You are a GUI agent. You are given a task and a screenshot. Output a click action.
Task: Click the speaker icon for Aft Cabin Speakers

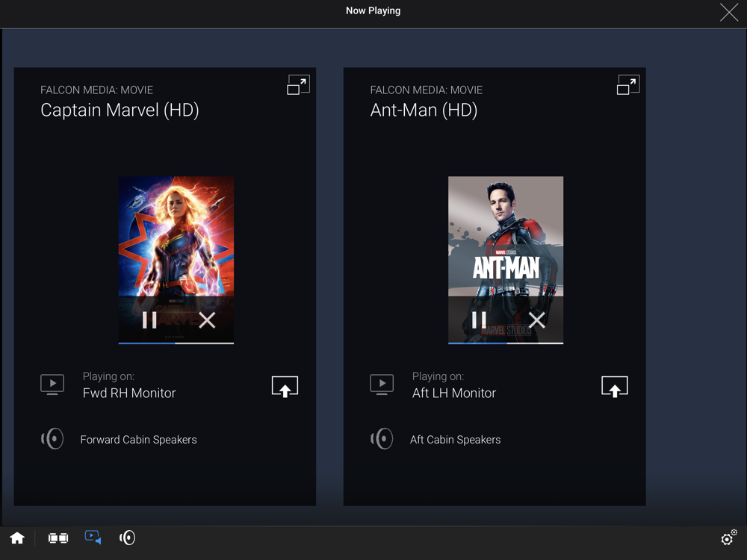(x=382, y=438)
